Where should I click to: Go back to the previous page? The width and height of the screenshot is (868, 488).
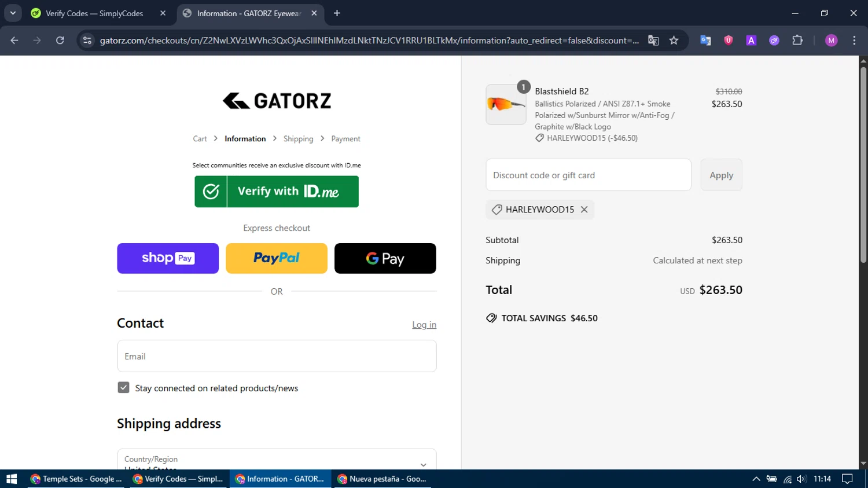point(14,41)
